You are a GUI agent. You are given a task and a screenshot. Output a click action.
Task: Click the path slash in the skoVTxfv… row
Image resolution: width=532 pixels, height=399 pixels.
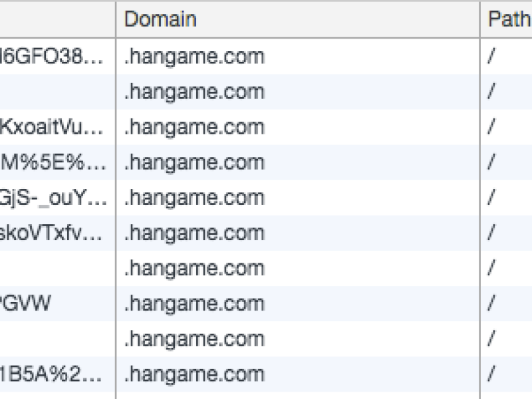coord(491,232)
